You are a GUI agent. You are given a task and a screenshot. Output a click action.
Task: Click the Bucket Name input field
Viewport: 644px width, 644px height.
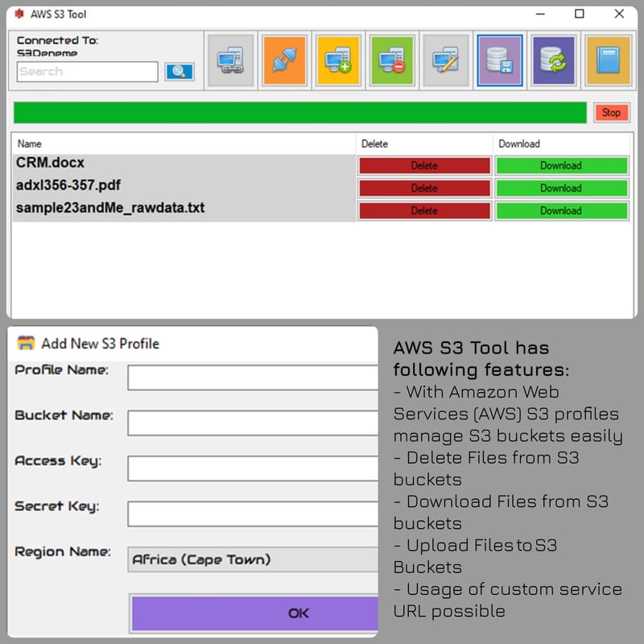click(x=253, y=423)
